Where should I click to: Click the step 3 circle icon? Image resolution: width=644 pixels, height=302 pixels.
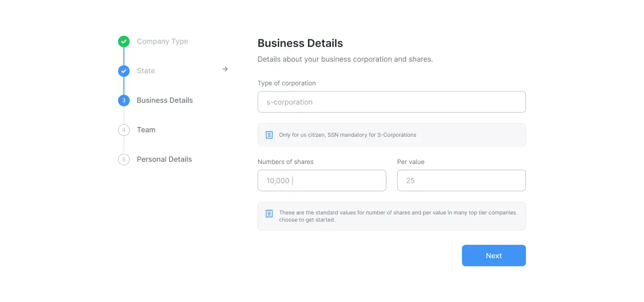tap(124, 101)
